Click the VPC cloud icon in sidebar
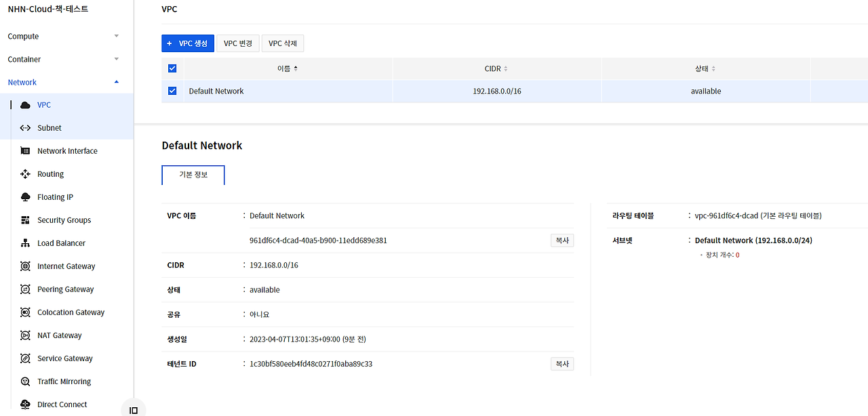 [25, 105]
